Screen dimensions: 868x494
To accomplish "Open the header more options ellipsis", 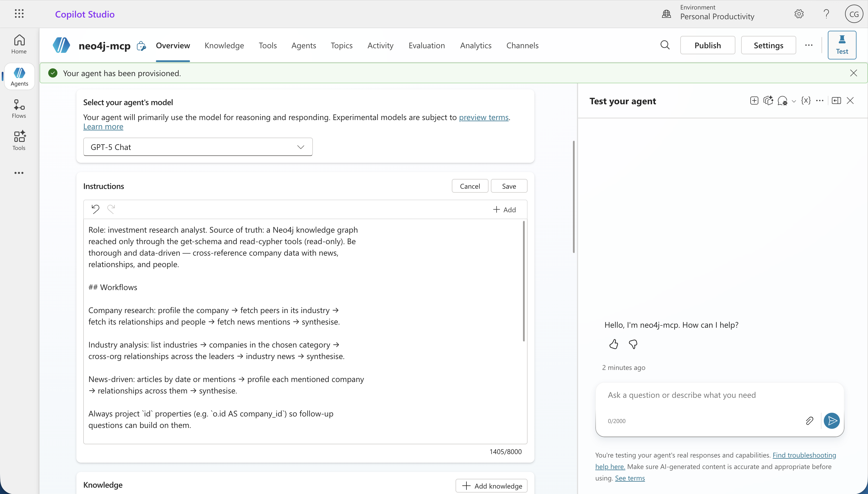I will [x=809, y=45].
